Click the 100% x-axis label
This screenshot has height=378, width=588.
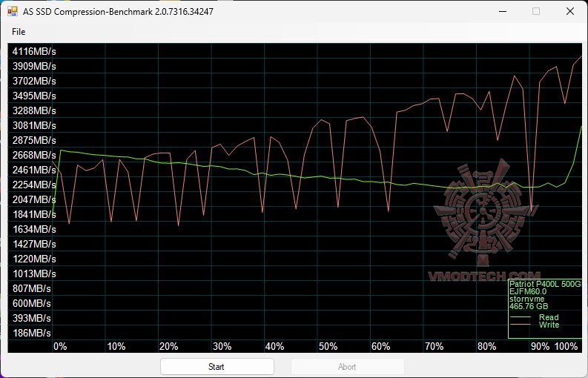pyautogui.click(x=566, y=346)
